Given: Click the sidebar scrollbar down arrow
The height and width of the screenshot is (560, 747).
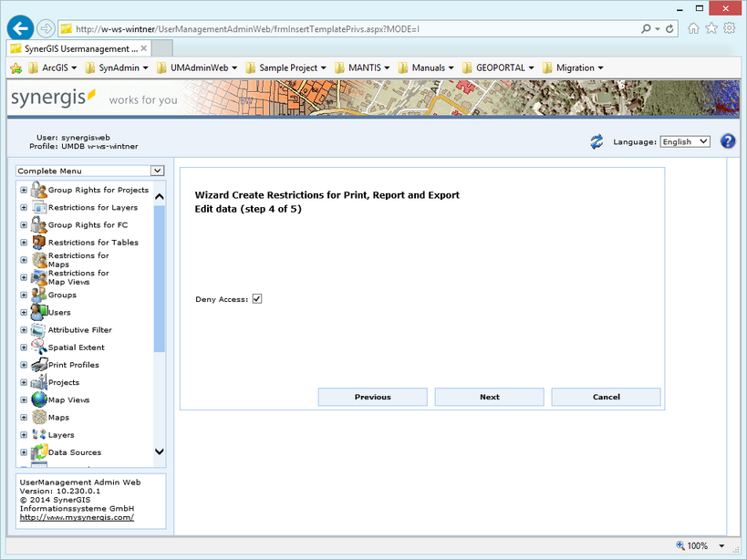Looking at the screenshot, I should pyautogui.click(x=159, y=451).
